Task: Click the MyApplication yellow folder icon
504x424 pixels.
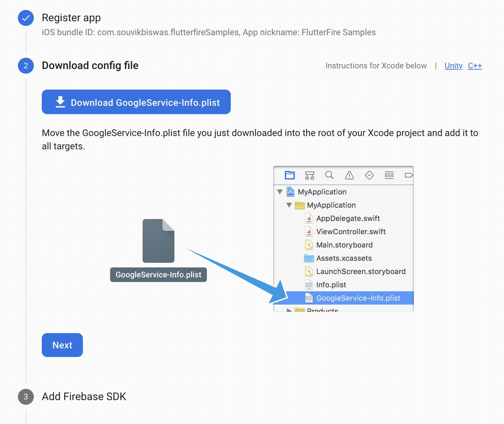Action: tap(300, 205)
